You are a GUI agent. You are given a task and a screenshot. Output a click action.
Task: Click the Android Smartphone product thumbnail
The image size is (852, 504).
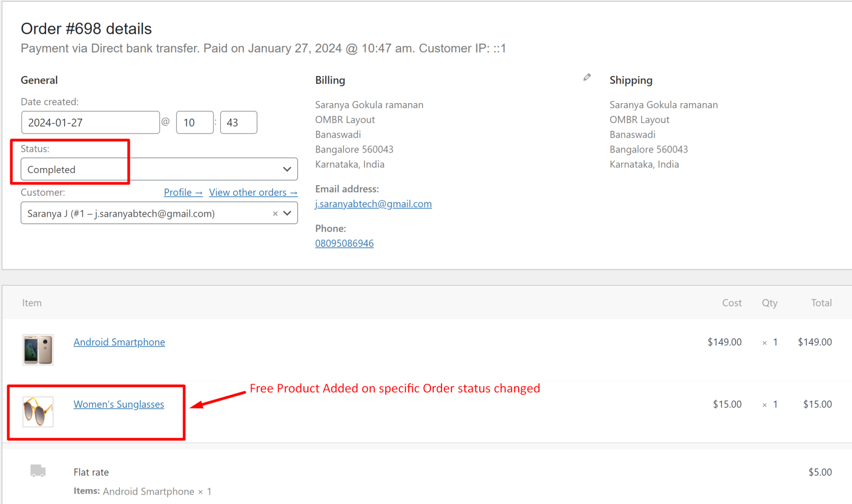point(37,349)
